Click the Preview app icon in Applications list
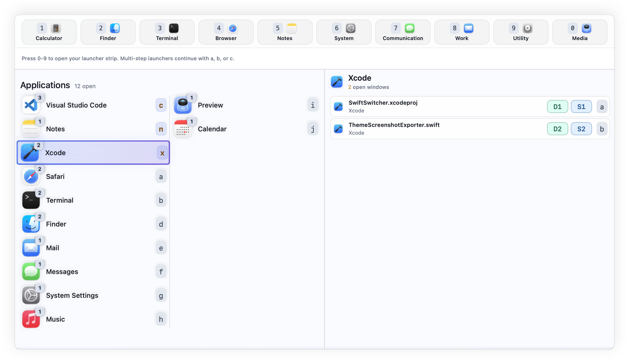Image resolution: width=629 pixels, height=364 pixels. (x=183, y=105)
